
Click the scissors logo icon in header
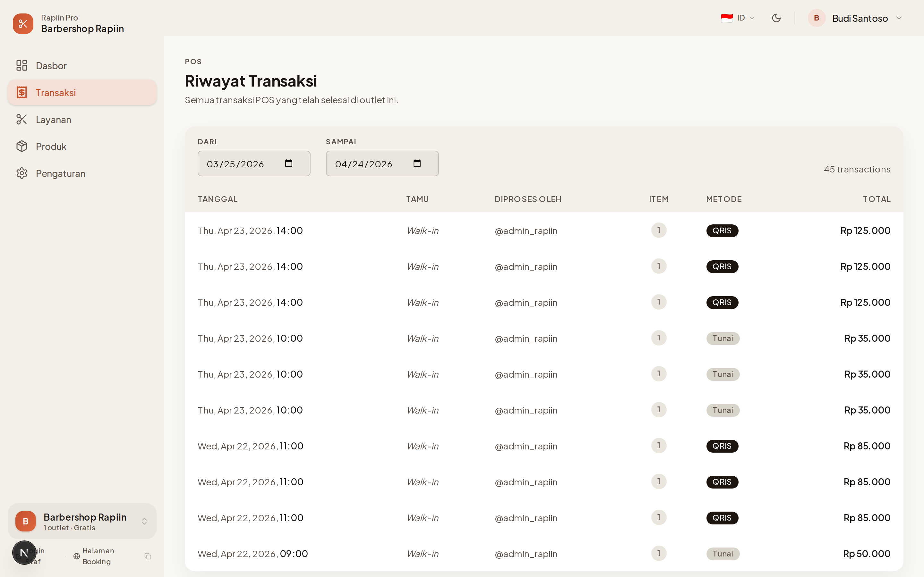coord(23,24)
